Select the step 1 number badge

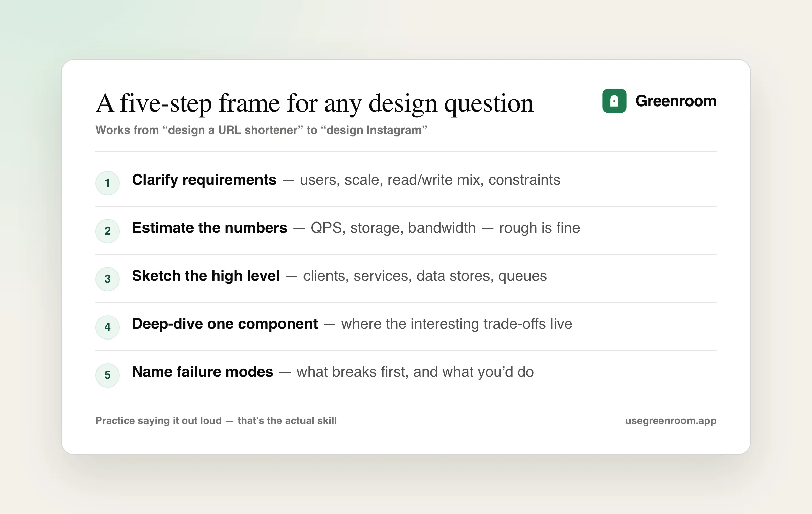click(x=108, y=183)
